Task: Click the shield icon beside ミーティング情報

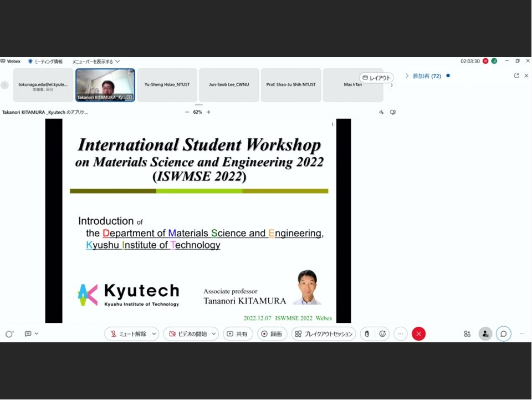Action: pyautogui.click(x=30, y=62)
